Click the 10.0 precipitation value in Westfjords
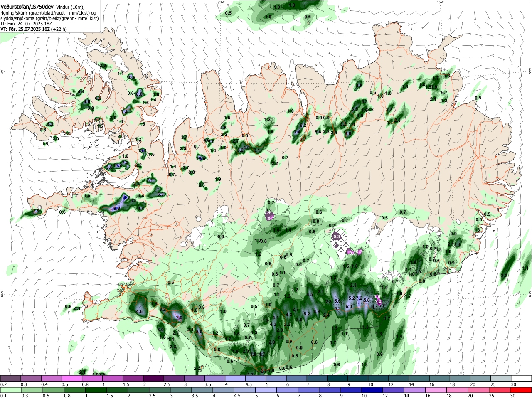The image size is (532, 399). click(x=139, y=94)
